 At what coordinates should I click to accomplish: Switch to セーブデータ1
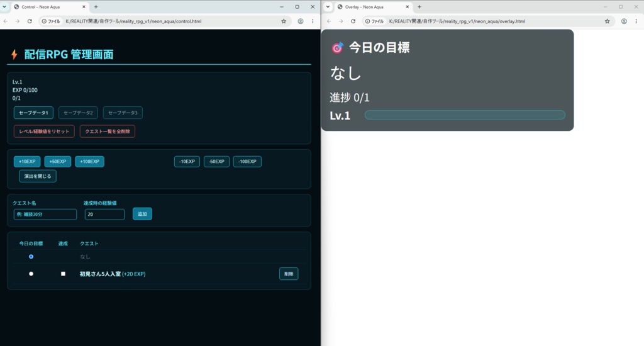(33, 113)
